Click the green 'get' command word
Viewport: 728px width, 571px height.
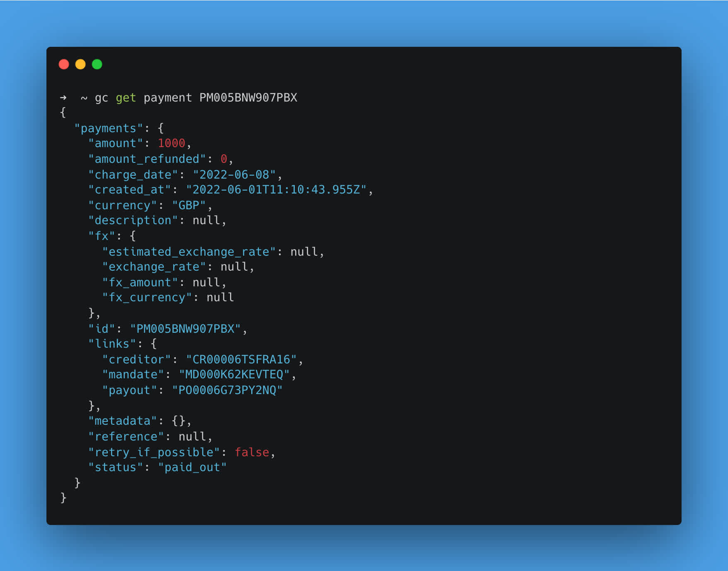126,98
